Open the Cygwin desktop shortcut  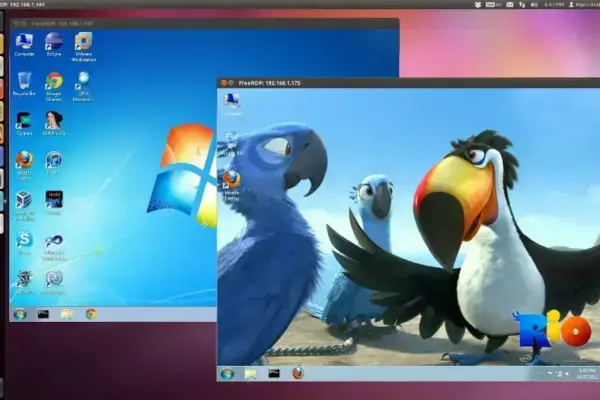point(24,124)
